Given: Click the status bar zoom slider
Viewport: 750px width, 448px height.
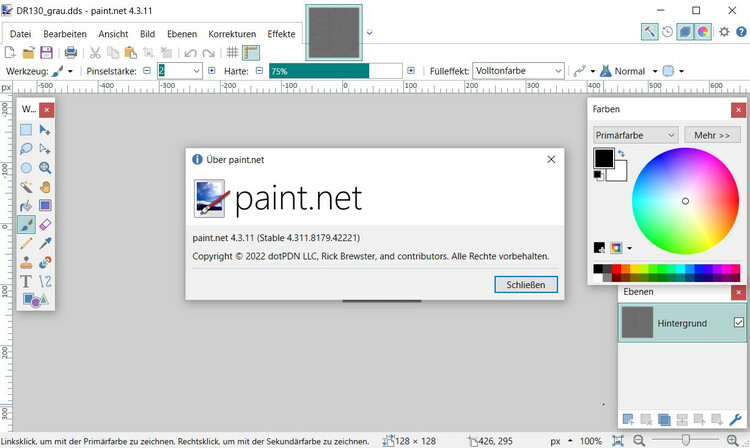Looking at the screenshot, I should (x=686, y=440).
